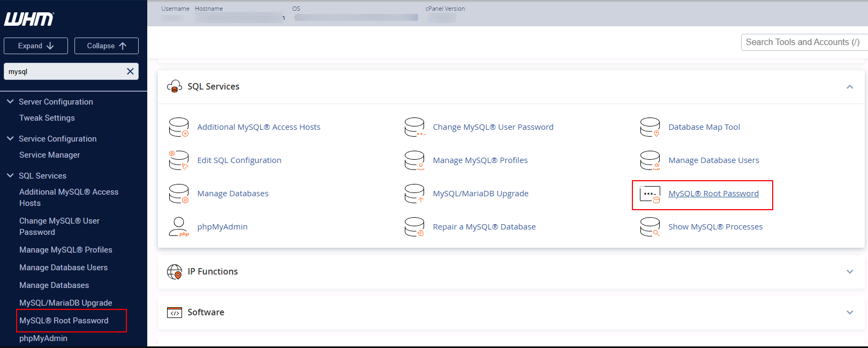The width and height of the screenshot is (868, 348).
Task: Click the Expand button in sidebar
Action: point(36,46)
